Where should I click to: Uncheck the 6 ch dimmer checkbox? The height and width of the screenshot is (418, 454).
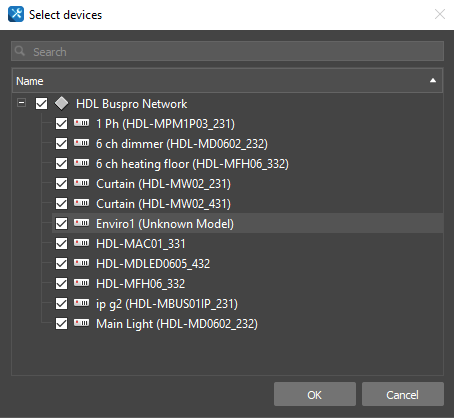tap(61, 144)
